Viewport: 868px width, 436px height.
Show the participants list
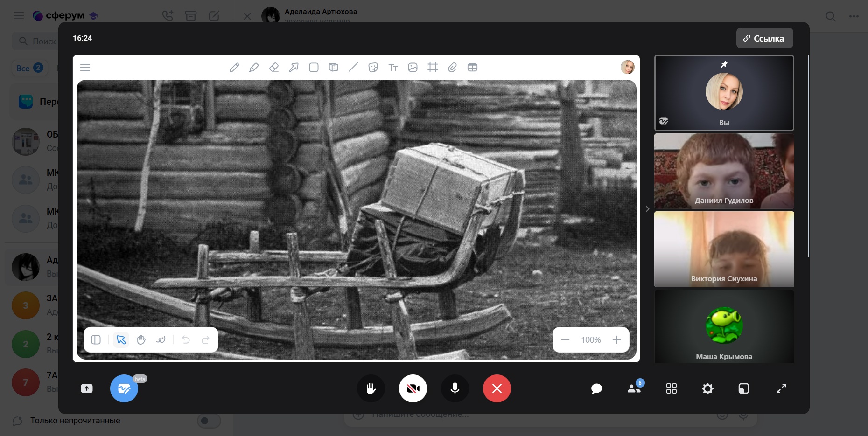(634, 388)
